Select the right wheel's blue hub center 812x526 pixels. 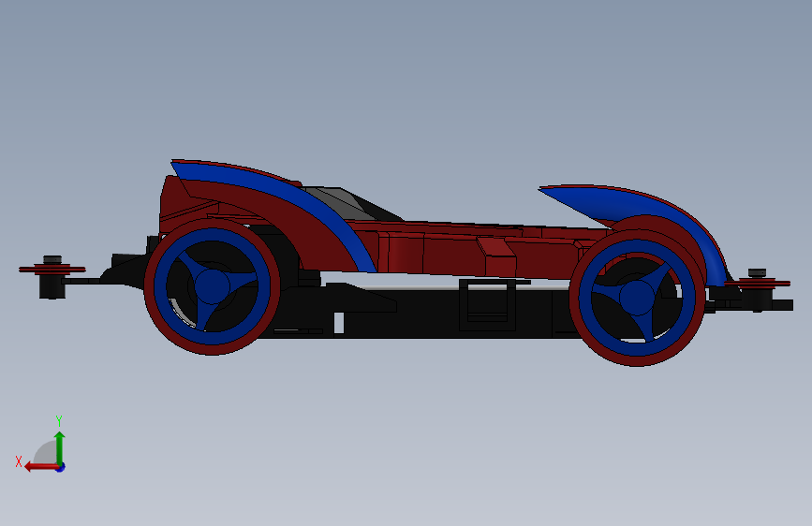point(637,298)
